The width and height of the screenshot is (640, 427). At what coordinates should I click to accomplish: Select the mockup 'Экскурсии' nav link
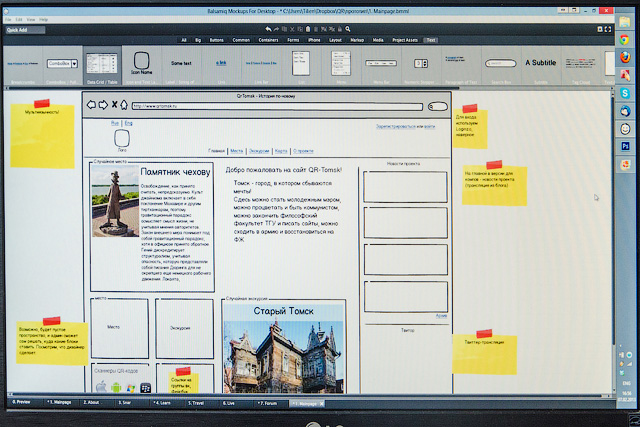[259, 151]
